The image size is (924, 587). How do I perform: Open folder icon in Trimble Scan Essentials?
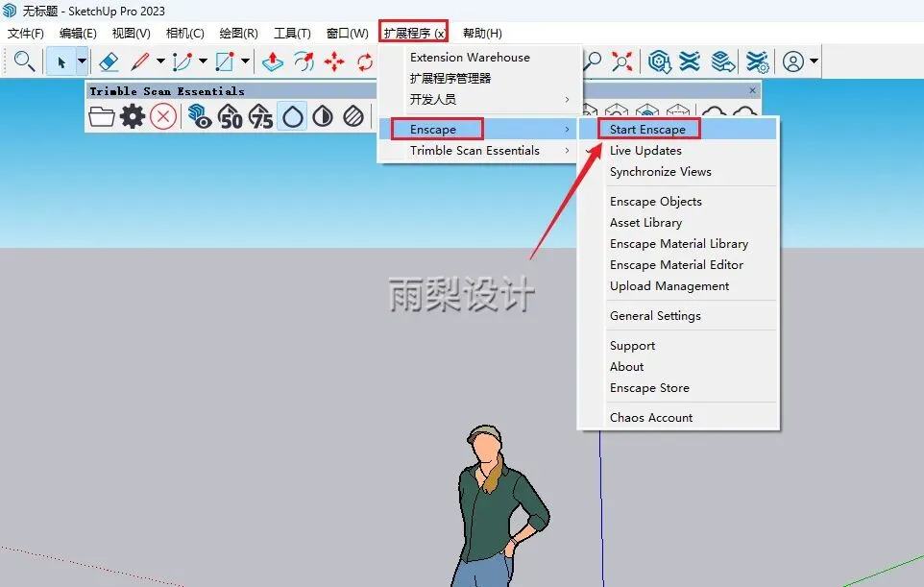coord(102,116)
